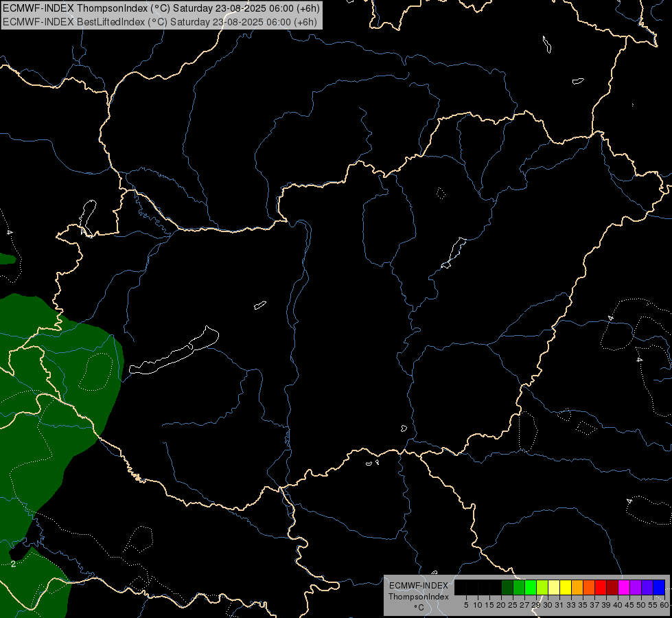672x618 pixels.
Task: Click the legend tick value "33"
Action: (x=571, y=605)
